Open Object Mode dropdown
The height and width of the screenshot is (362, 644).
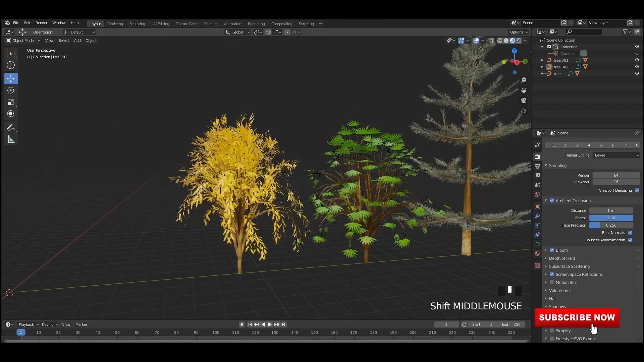(23, 41)
